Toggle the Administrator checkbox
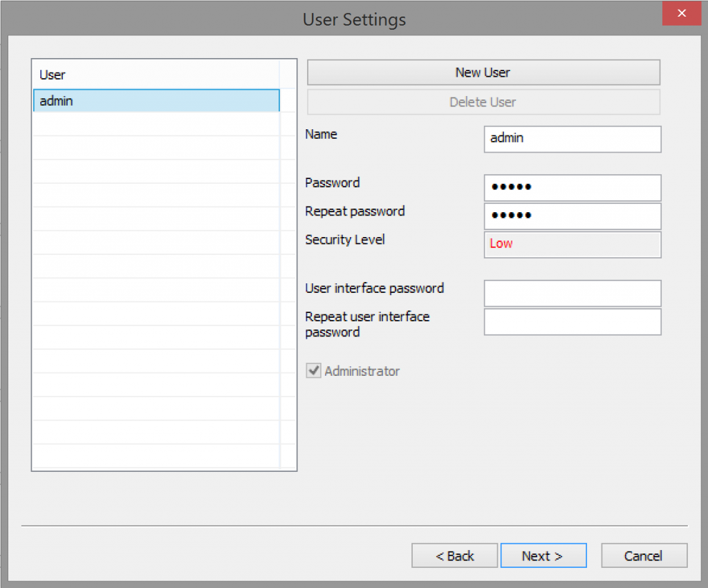Image resolution: width=708 pixels, height=588 pixels. [x=314, y=371]
